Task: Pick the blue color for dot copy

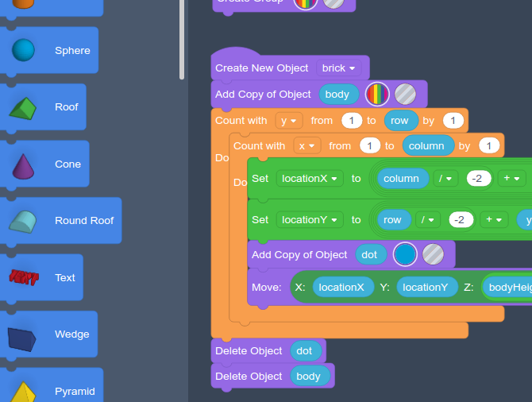Action: (405, 254)
